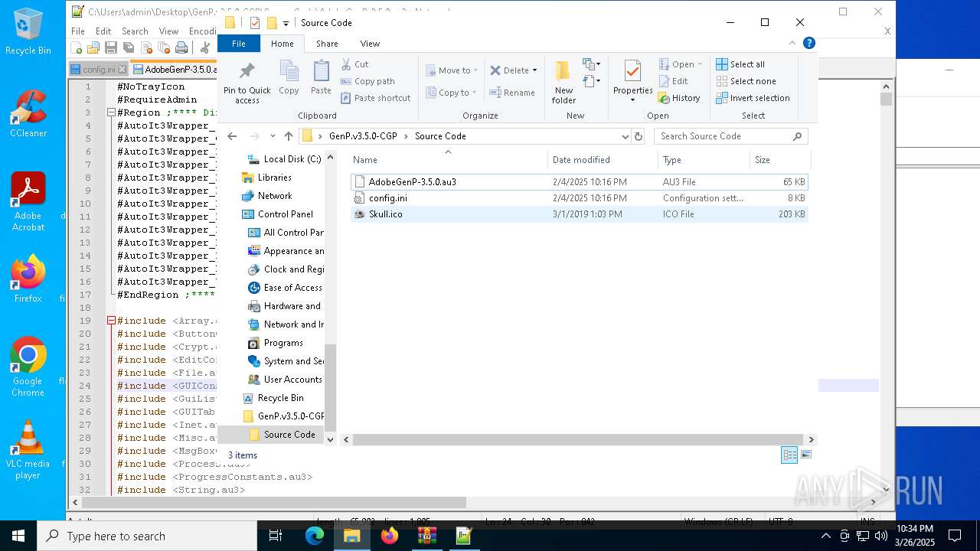Click Notepad++ Save toolbar icon
This screenshot has height=551, width=980.
(x=111, y=48)
